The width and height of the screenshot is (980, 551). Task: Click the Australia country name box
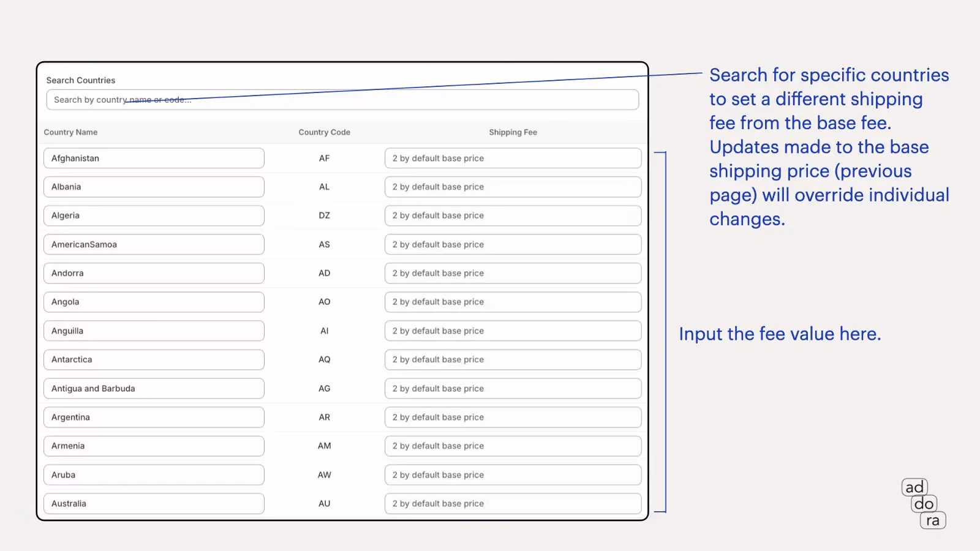[x=154, y=503]
